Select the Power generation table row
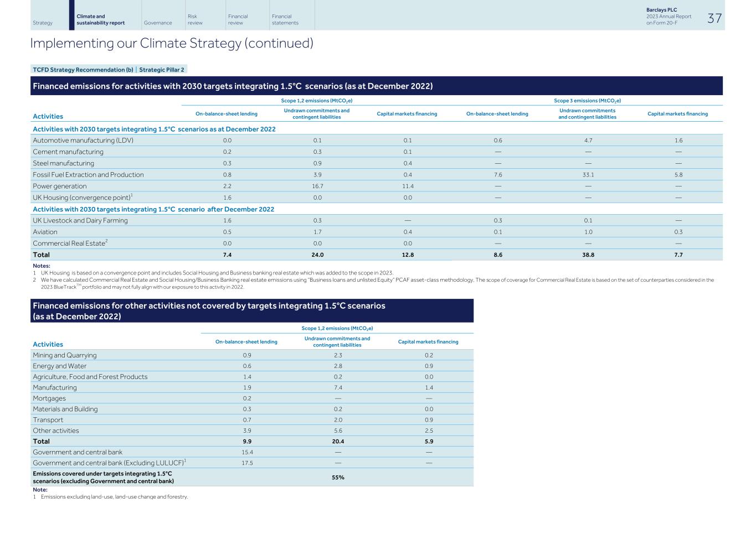 (60, 186)
